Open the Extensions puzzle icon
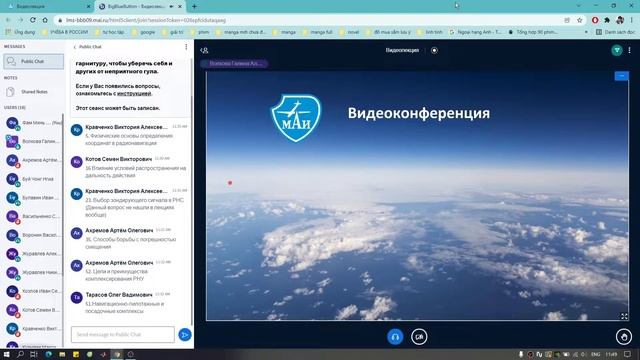Image resolution: width=640 pixels, height=360 pixels. point(607,20)
